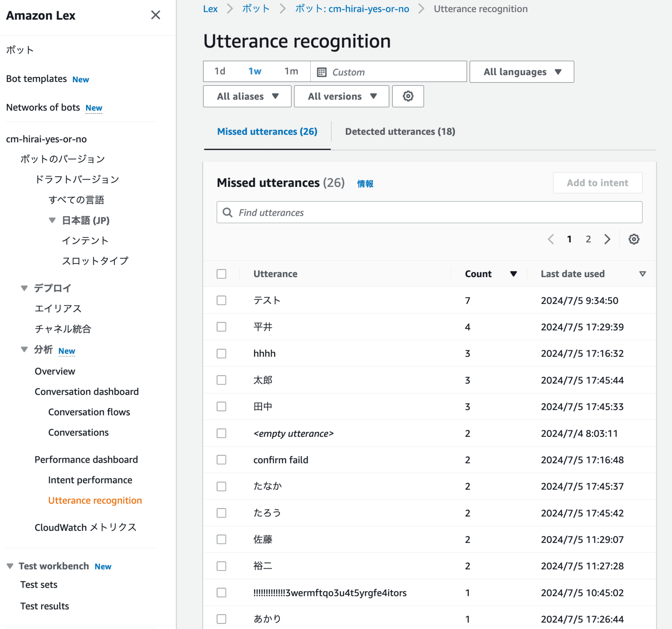Open Test results in sidebar
672x629 pixels.
(44, 606)
